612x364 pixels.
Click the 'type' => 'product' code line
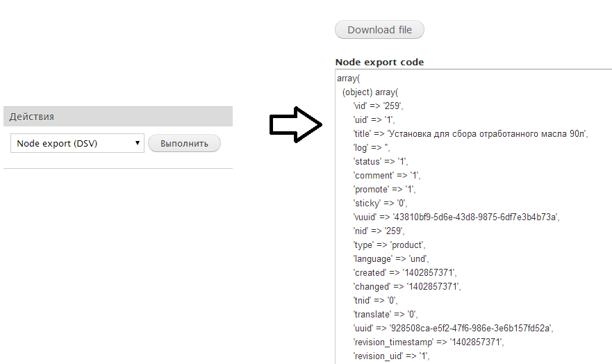(x=389, y=245)
